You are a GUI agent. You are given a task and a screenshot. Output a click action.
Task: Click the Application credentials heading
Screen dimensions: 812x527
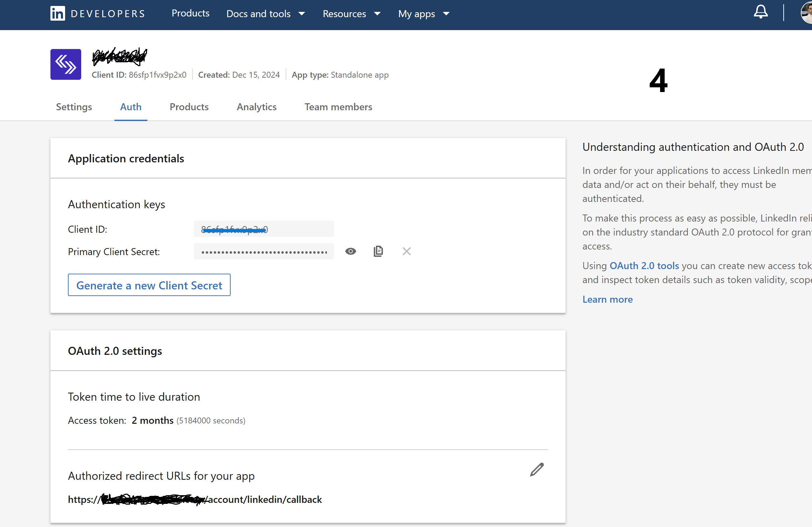(x=126, y=159)
